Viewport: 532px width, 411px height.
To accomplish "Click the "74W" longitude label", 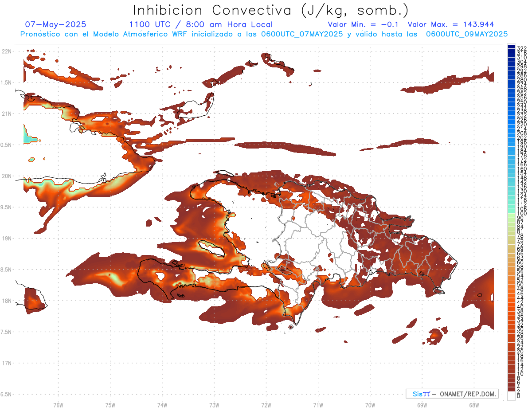I will (162, 405).
